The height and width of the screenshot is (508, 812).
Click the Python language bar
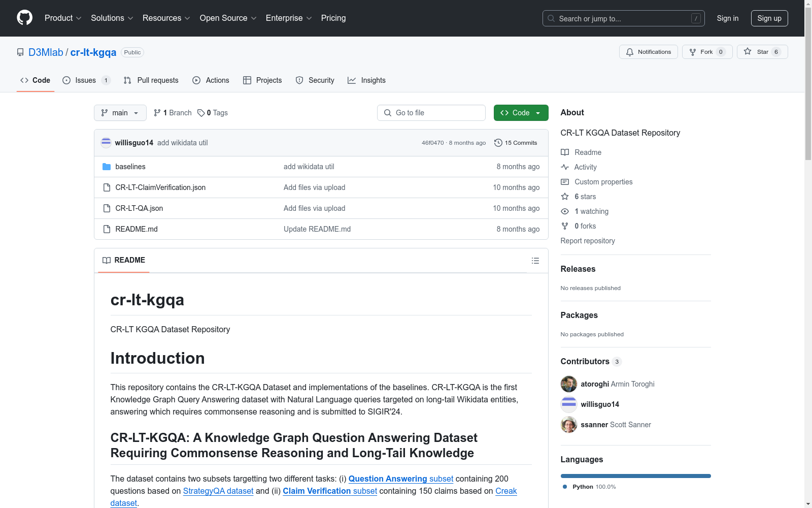pyautogui.click(x=636, y=476)
